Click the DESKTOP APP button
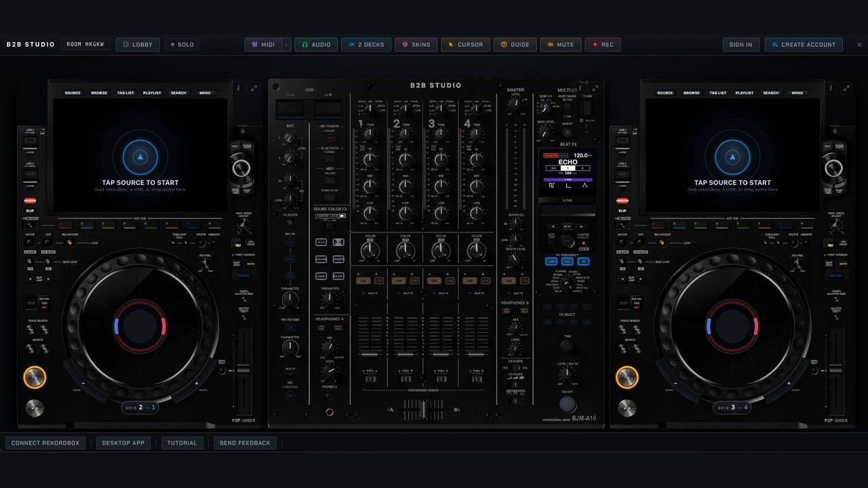Screen dimensions: 868x488 click(123, 443)
